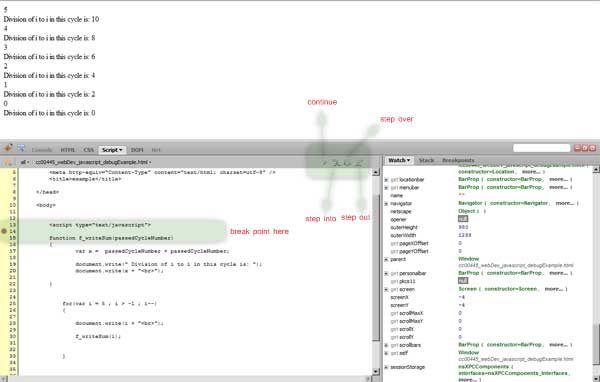Select the outerWidth value 1288
Screen dimensions: 600x382
click(x=465, y=235)
